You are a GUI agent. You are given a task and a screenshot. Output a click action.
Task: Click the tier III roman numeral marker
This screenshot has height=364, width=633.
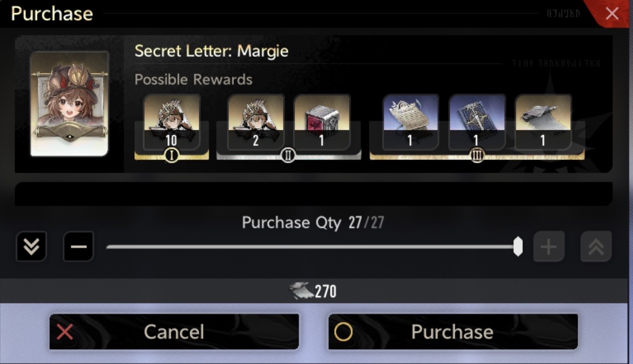[x=477, y=155]
